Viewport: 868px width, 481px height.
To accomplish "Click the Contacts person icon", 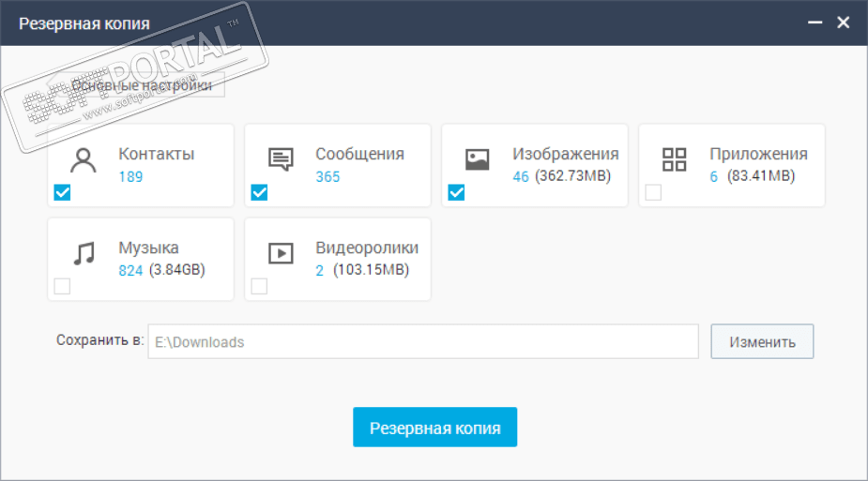I will coord(83,161).
